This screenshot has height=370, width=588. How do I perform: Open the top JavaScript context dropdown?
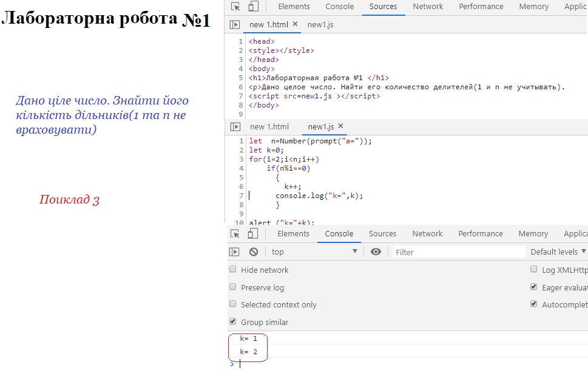pyautogui.click(x=314, y=252)
